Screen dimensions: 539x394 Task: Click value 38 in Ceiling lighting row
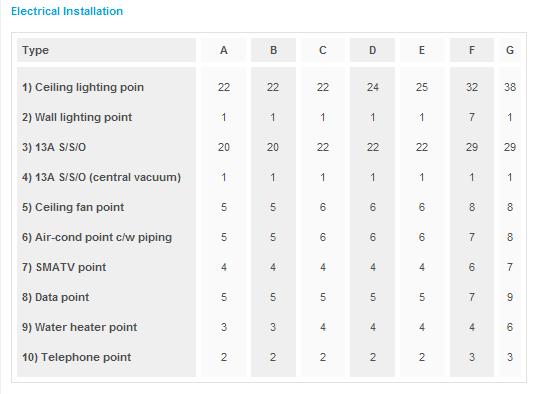click(510, 87)
